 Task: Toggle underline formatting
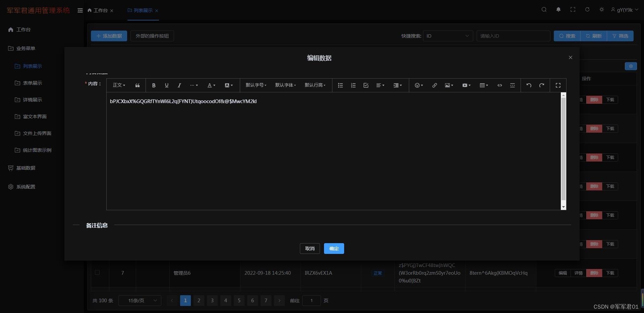166,85
